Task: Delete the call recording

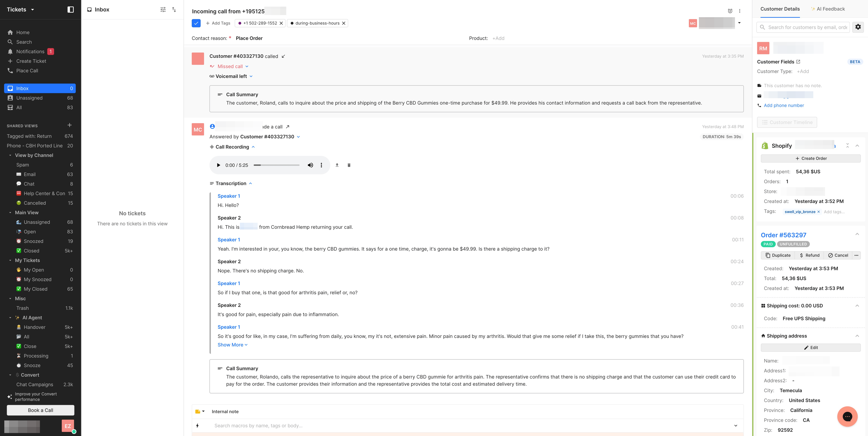Action: [349, 165]
